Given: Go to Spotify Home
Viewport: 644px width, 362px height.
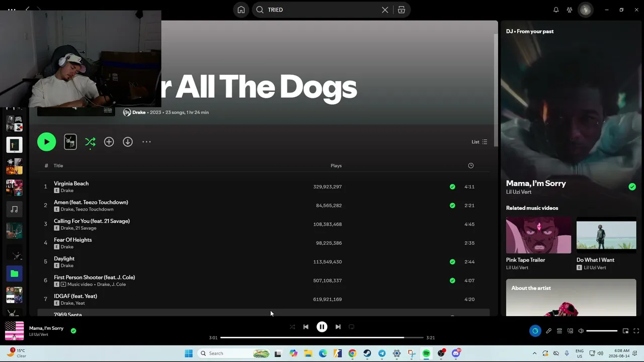Looking at the screenshot, I should pos(241,10).
